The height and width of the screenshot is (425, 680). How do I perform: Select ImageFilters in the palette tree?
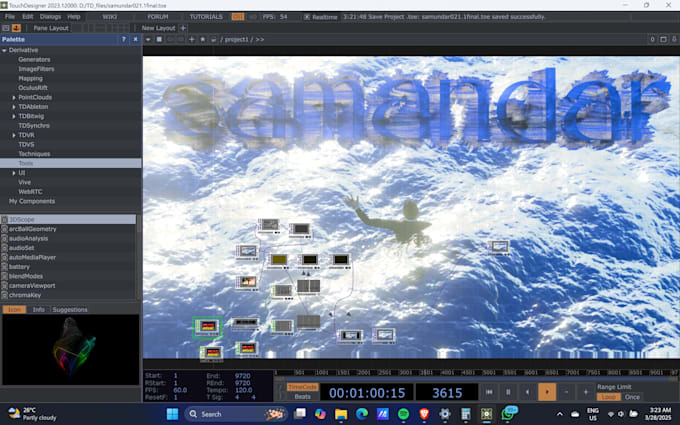pos(36,69)
